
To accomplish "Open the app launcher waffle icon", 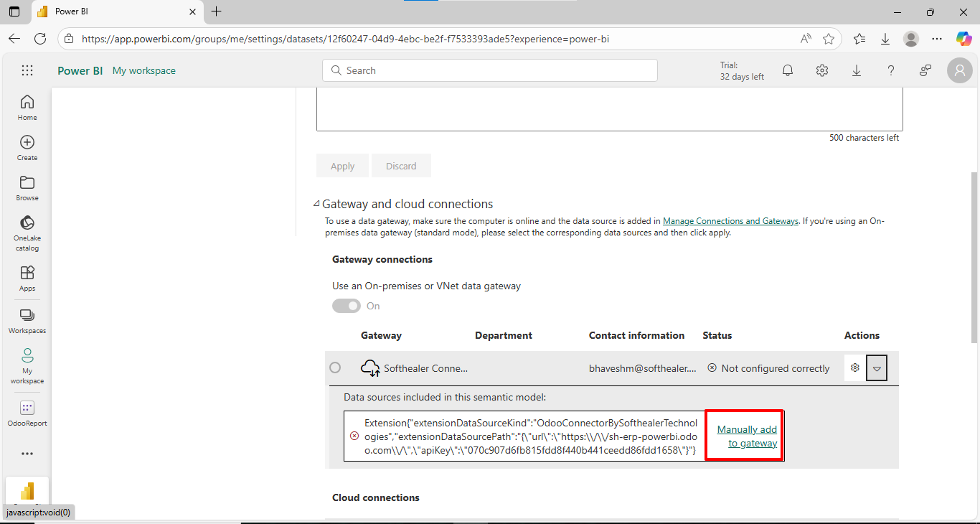I will click(27, 70).
